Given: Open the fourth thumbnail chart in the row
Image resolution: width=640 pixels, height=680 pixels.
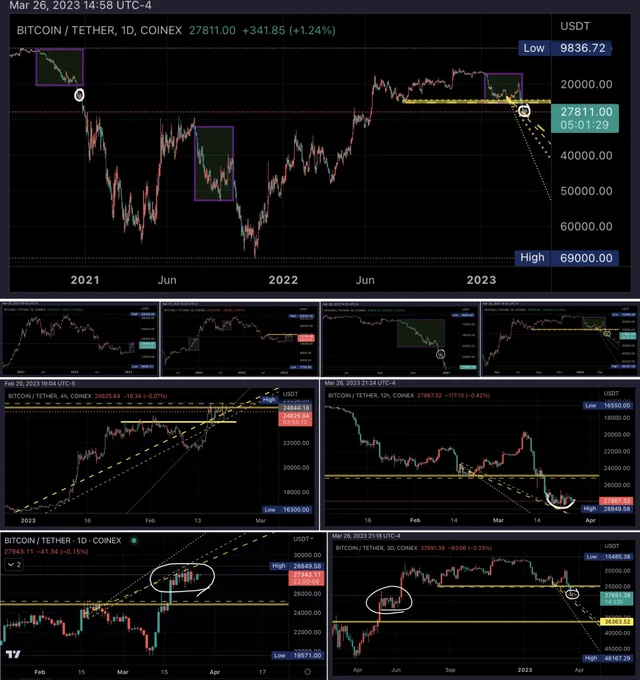Looking at the screenshot, I should pyautogui.click(x=560, y=339).
